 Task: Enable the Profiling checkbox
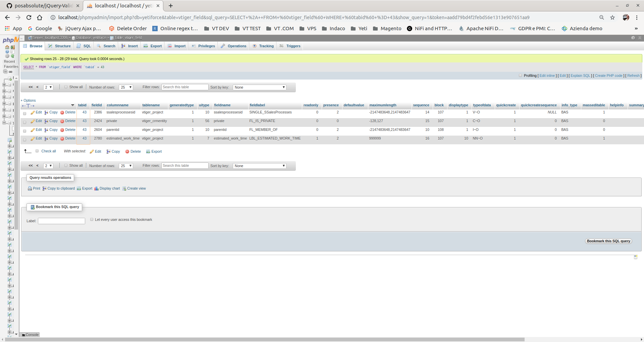click(x=521, y=76)
